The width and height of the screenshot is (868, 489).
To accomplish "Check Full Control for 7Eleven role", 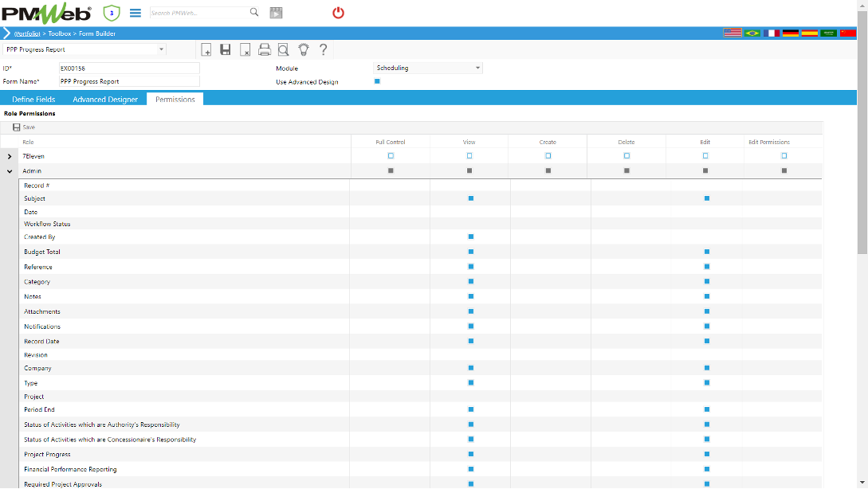I will (391, 156).
